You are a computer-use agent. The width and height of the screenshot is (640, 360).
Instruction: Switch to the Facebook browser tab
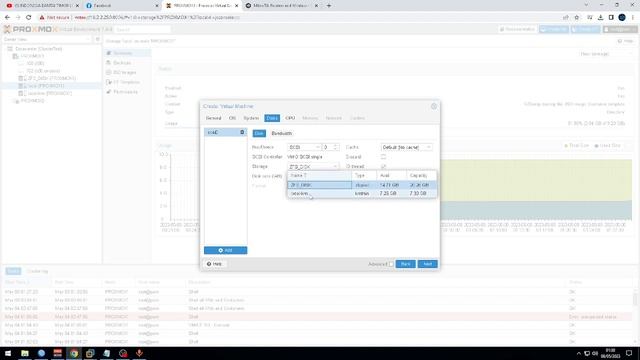click(x=122, y=6)
